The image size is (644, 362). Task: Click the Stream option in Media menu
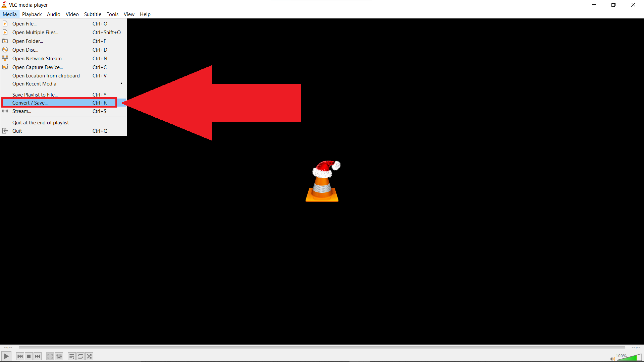[22, 111]
